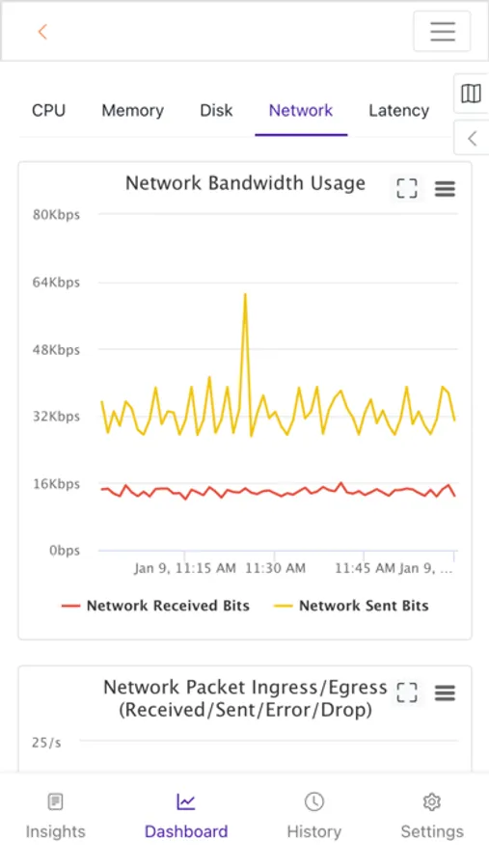Open the hamburger navigation menu
This screenshot has width=489, height=868.
click(x=442, y=31)
